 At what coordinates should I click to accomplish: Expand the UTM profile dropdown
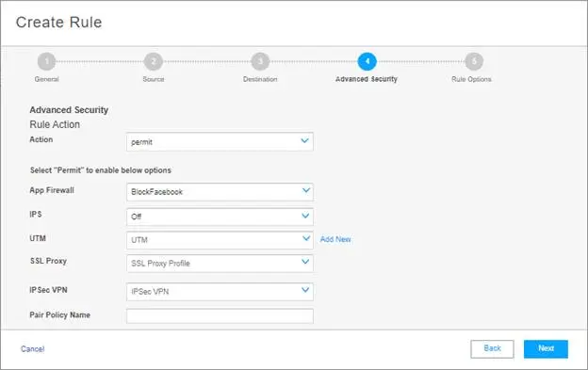coord(220,240)
